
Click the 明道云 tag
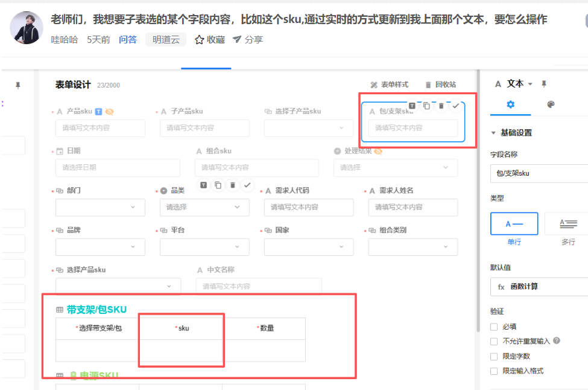click(x=165, y=40)
